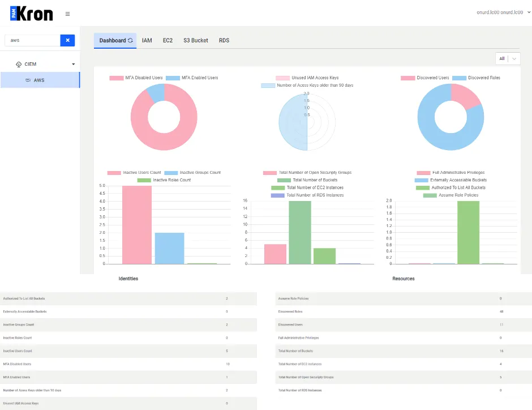Select the MFA Disabled Users table row

pos(128,364)
